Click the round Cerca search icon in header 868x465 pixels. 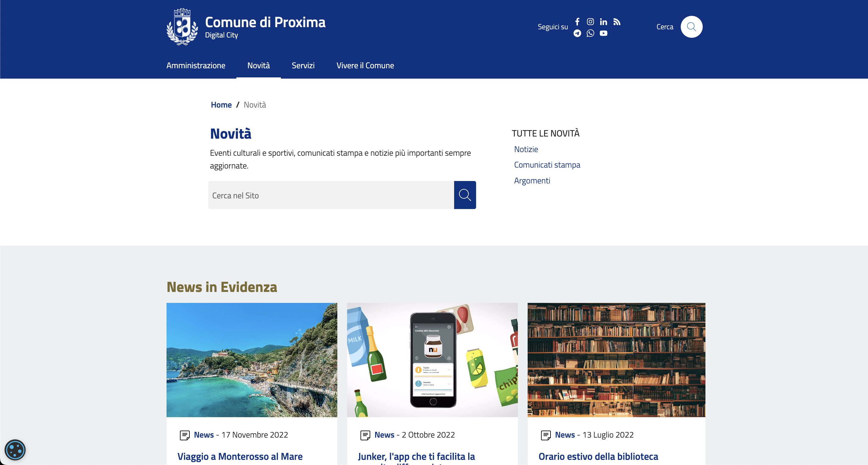coord(691,27)
